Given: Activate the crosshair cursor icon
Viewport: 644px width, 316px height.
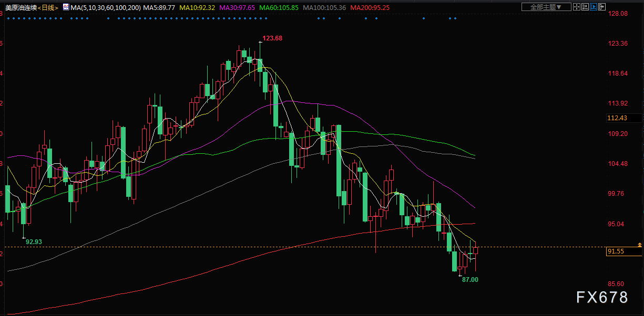Looking at the screenshot, I should pos(577,7).
